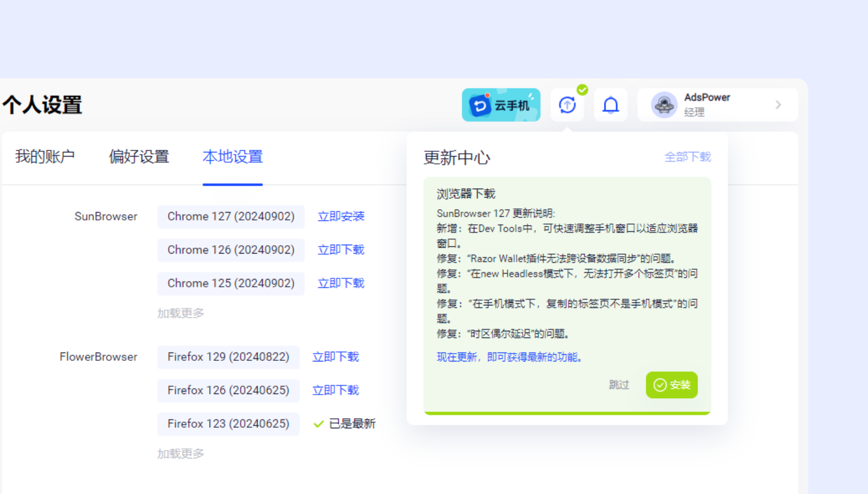Screen dimensions: 868x494
Task: Select the 本地设置 tab
Action: [x=233, y=157]
